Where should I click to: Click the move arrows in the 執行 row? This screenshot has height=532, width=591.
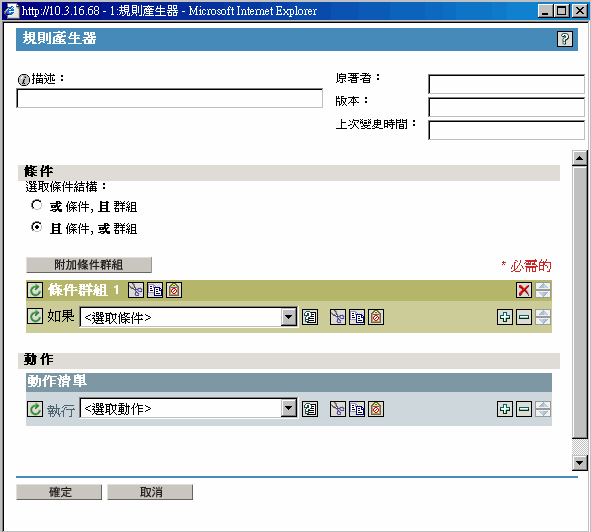pyautogui.click(x=543, y=409)
